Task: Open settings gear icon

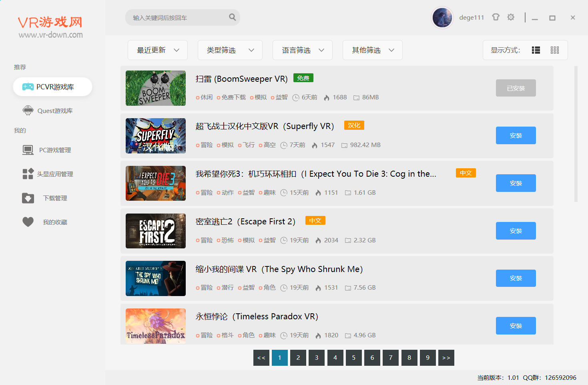Action: coord(511,17)
